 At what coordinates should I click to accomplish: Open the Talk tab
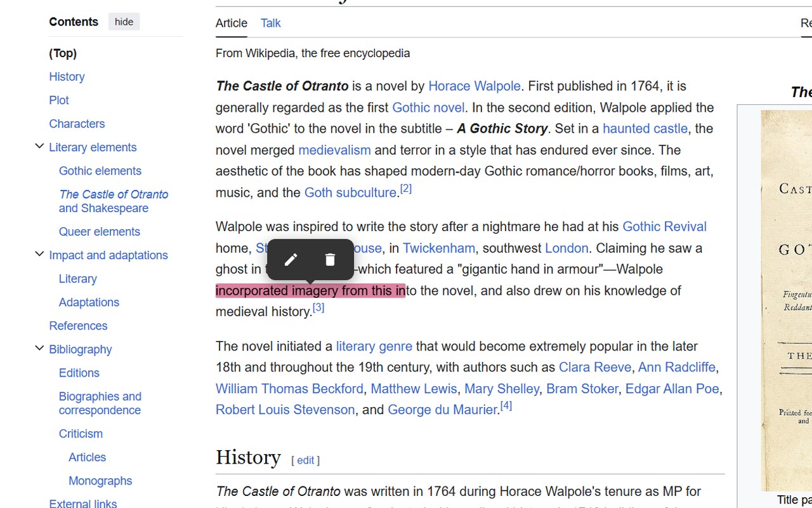tap(270, 23)
